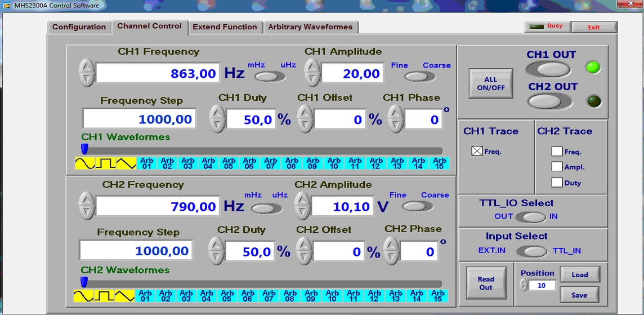This screenshot has width=644, height=315.
Task: Click the MHS2300A title bar app icon
Action: (x=7, y=6)
